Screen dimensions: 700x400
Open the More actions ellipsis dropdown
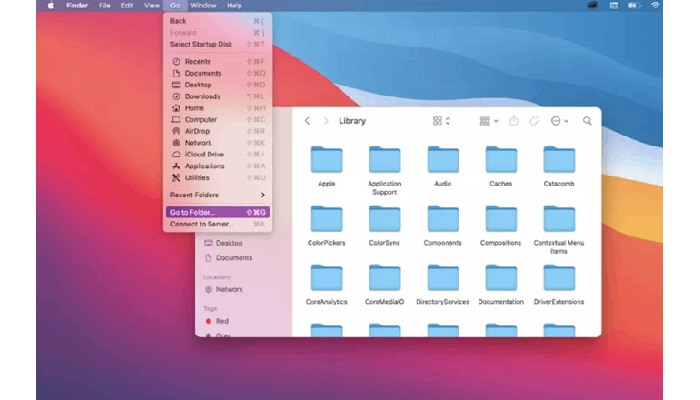[559, 121]
